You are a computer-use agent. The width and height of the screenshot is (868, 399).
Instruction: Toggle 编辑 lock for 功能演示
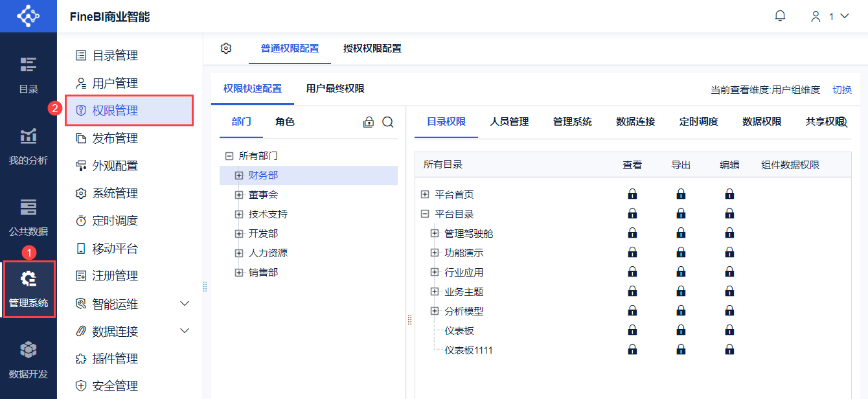coord(729,252)
